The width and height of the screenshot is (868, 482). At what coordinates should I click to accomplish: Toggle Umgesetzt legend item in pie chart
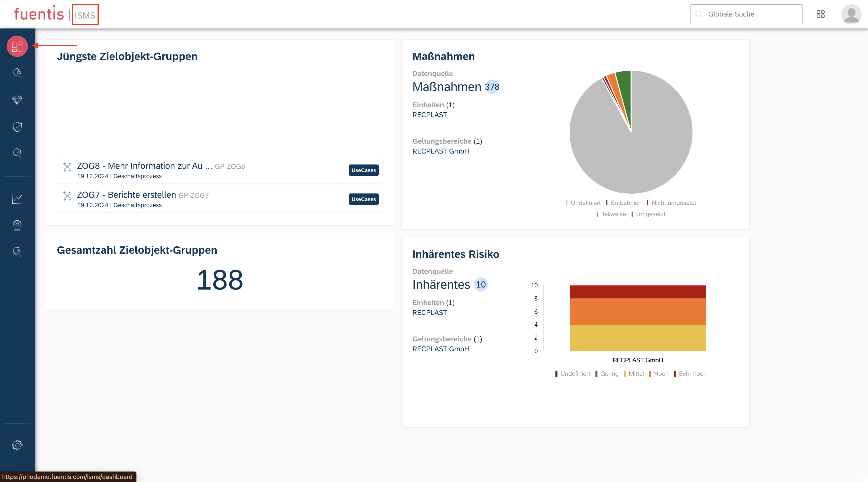[x=650, y=214]
